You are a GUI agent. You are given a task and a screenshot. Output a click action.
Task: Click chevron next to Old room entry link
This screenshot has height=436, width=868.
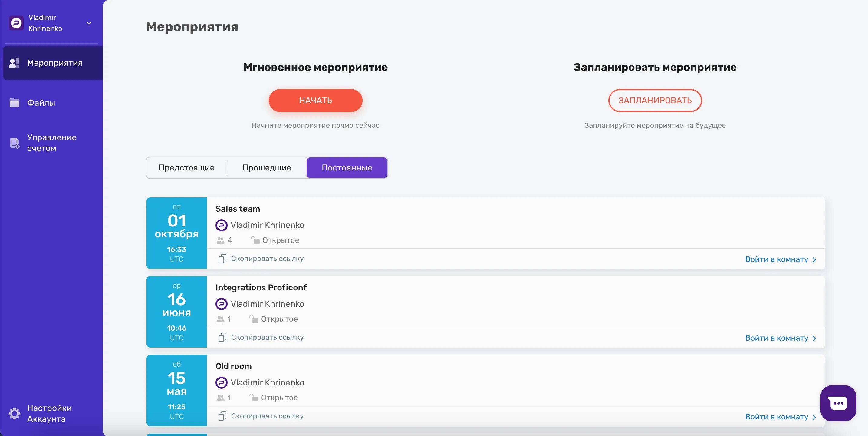814,417
